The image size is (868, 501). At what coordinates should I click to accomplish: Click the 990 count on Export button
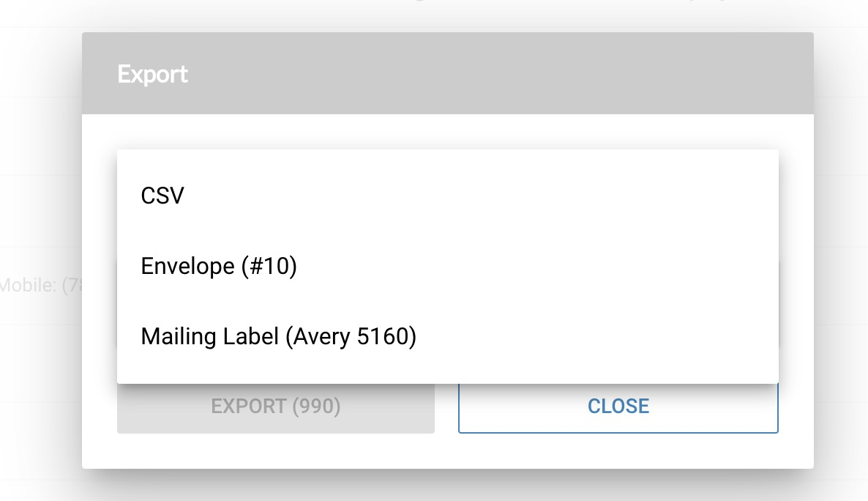(316, 407)
